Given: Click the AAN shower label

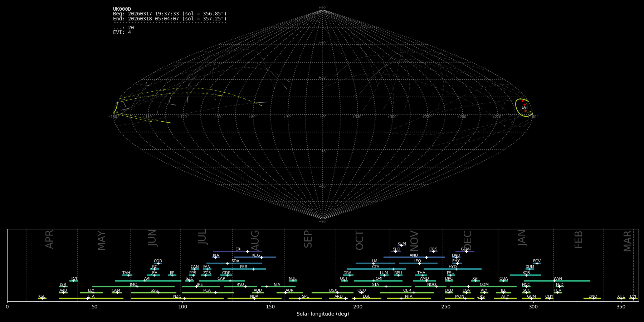Looking at the screenshot, I should click(558, 279).
